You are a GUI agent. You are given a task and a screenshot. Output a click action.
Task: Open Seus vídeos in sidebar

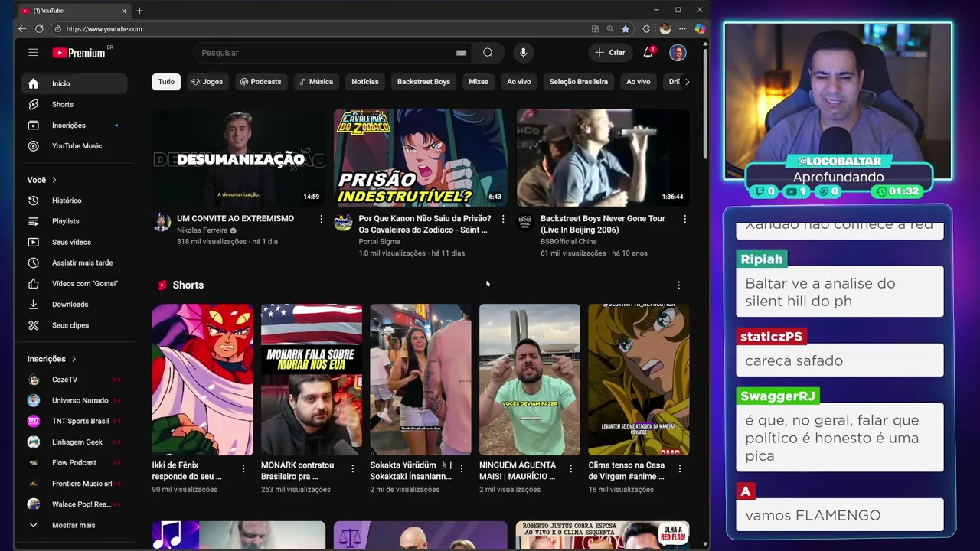point(74,242)
